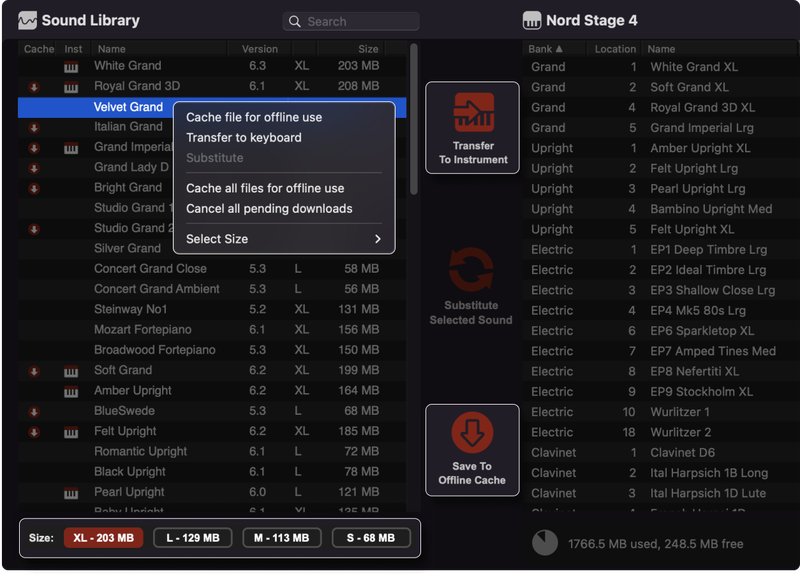
Task: Click into the Search field
Action: click(351, 21)
